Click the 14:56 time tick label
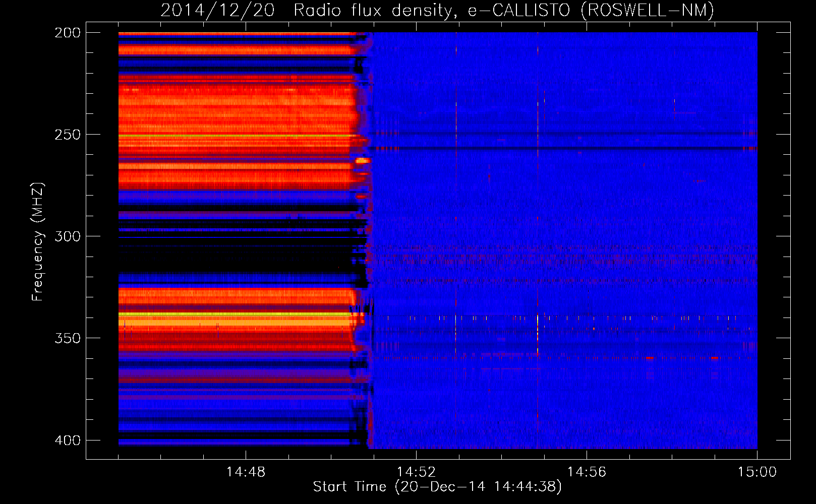The image size is (816, 504). point(587,472)
